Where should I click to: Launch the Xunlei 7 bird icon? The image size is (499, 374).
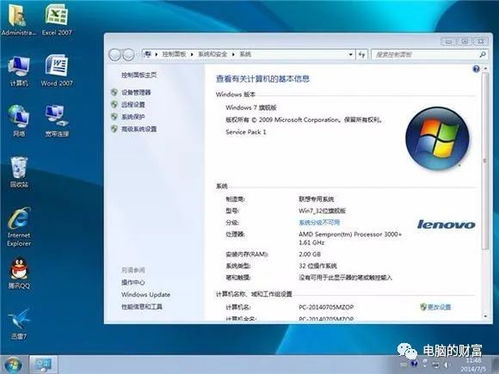[19, 324]
